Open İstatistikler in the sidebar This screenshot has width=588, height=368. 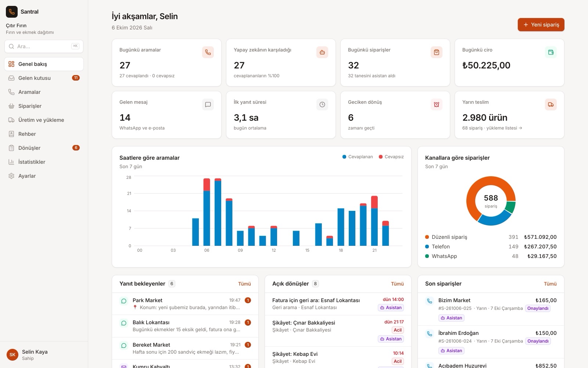44,162
